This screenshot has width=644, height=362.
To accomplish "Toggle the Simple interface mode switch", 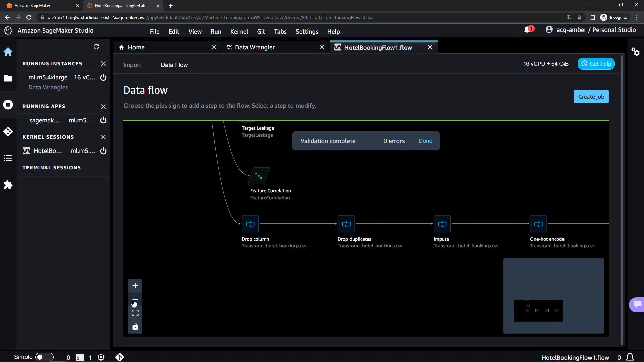I will coord(44,357).
